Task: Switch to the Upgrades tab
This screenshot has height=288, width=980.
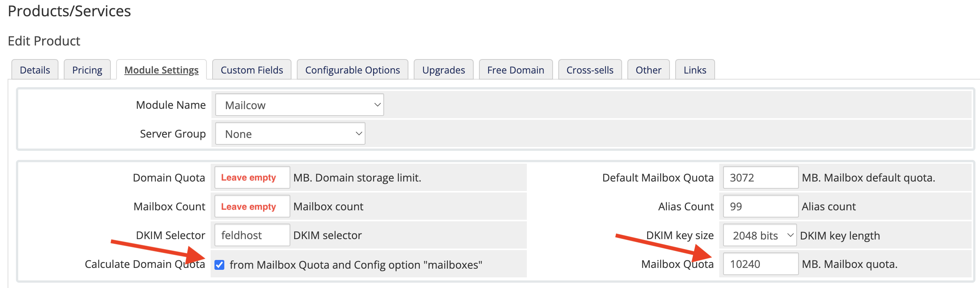Action: tap(444, 70)
